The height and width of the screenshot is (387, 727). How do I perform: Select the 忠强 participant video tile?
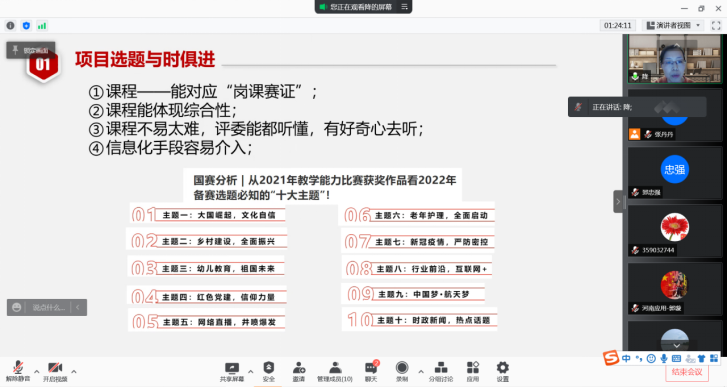pyautogui.click(x=675, y=173)
